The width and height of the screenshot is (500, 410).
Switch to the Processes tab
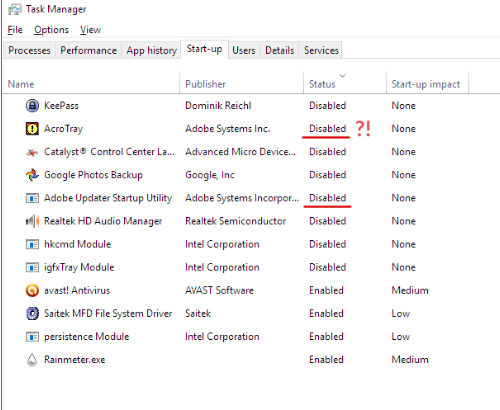[29, 50]
